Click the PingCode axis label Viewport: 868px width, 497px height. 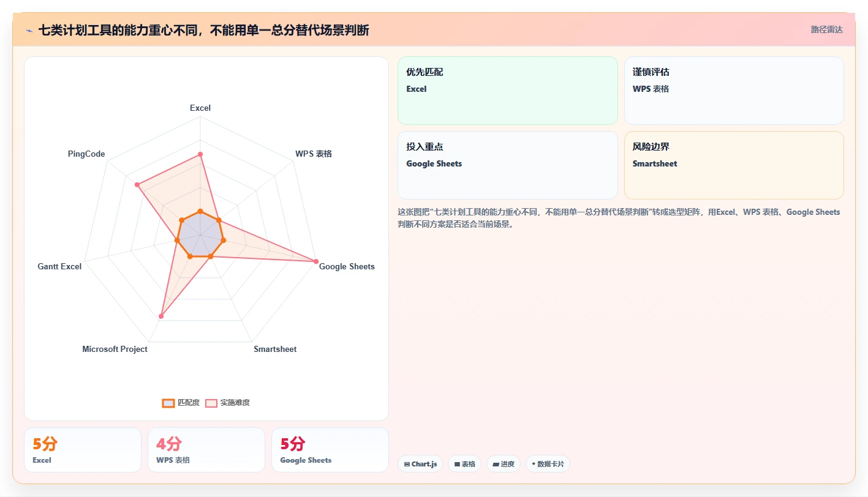(86, 154)
